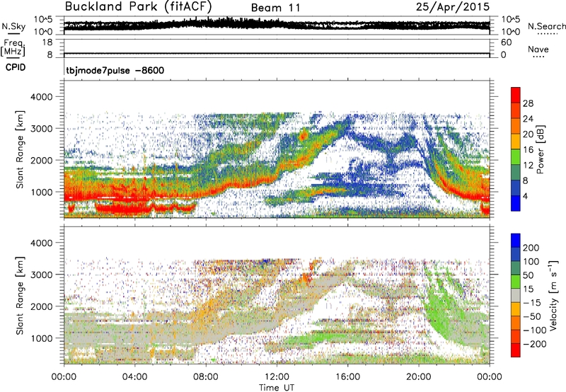Screen dimensions: 566x392
Task: Click the 'Velocity [m s-1]' colorbar label
Action: [x=553, y=295]
